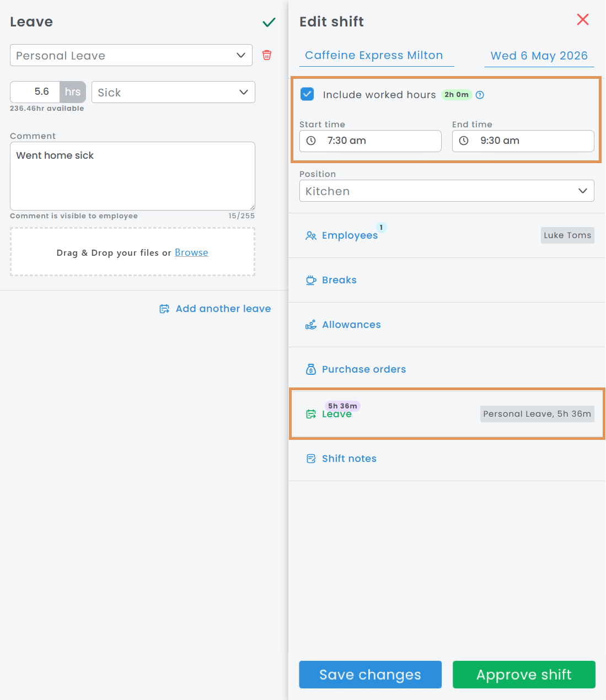
Task: Uncheck Include worked hours checkbox
Action: (307, 94)
